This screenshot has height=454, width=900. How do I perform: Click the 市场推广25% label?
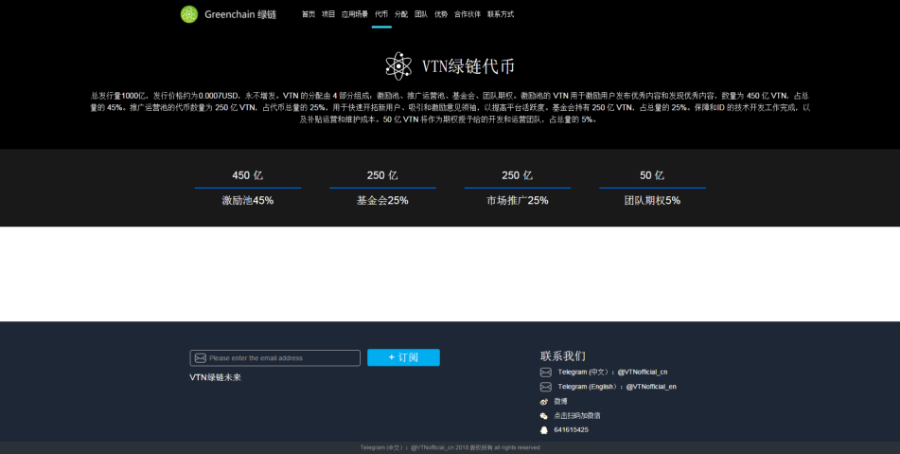point(517,200)
